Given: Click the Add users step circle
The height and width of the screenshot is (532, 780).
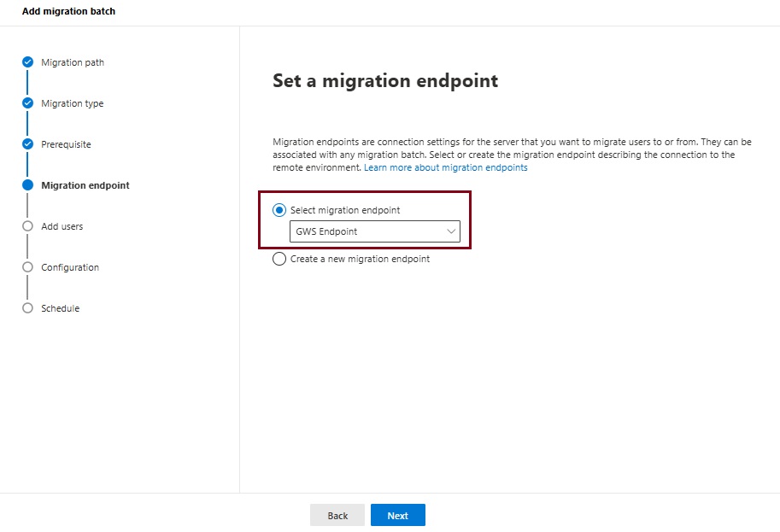Looking at the screenshot, I should pos(27,226).
